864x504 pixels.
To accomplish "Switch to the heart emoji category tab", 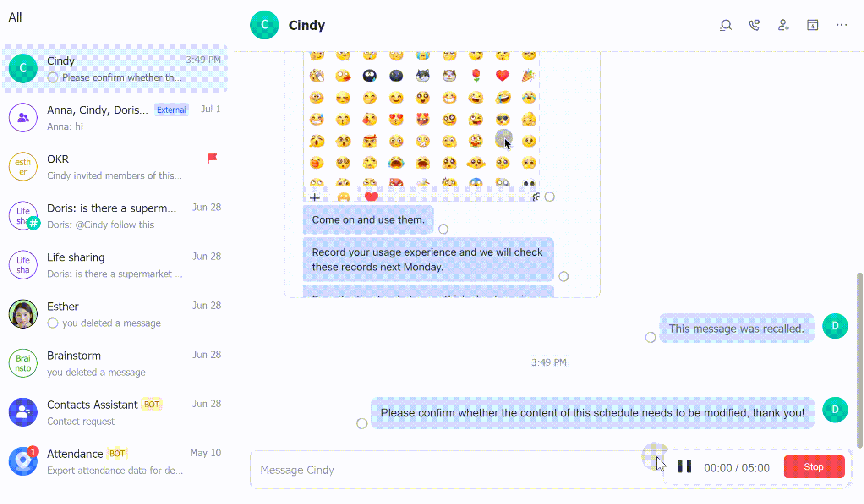I will [x=371, y=196].
